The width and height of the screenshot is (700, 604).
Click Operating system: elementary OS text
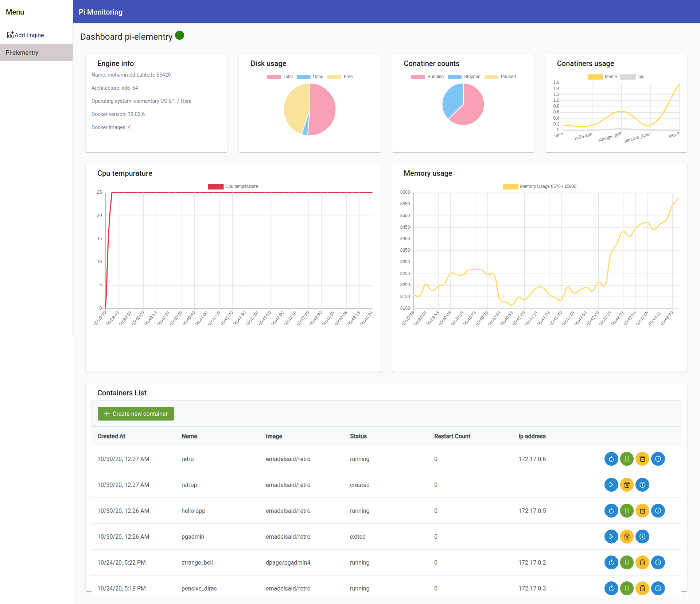click(141, 101)
